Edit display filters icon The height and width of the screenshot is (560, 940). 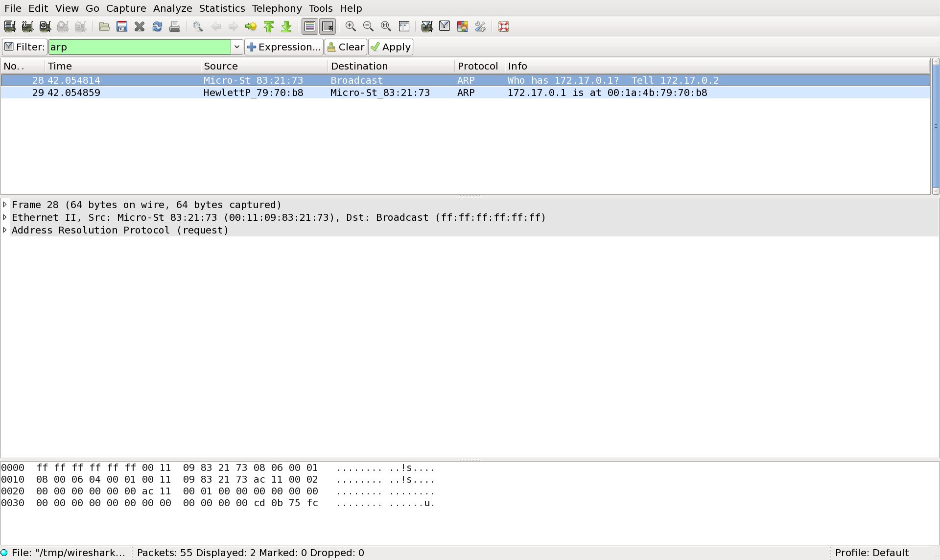[x=445, y=26]
